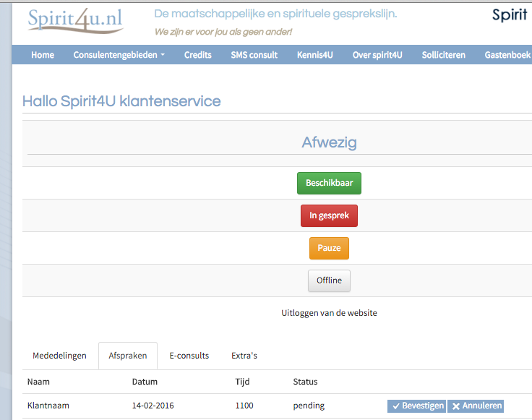Open Over spirit4U page
This screenshot has width=532, height=420.
click(x=377, y=55)
